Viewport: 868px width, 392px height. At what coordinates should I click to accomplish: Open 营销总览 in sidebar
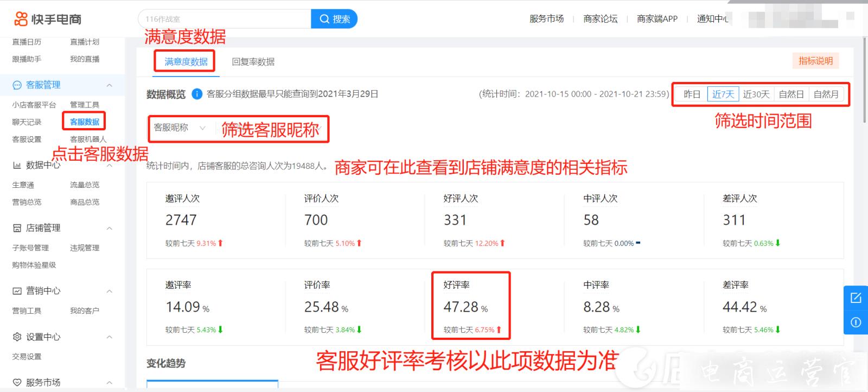tap(27, 202)
